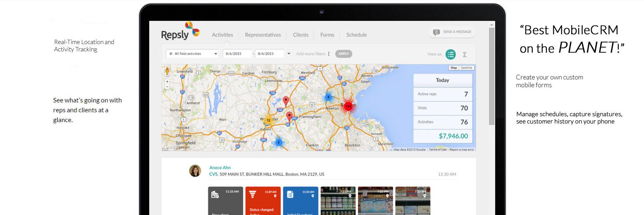Image resolution: width=644 pixels, height=215 pixels.
Task: Open the Activities tab
Action: coord(223,35)
